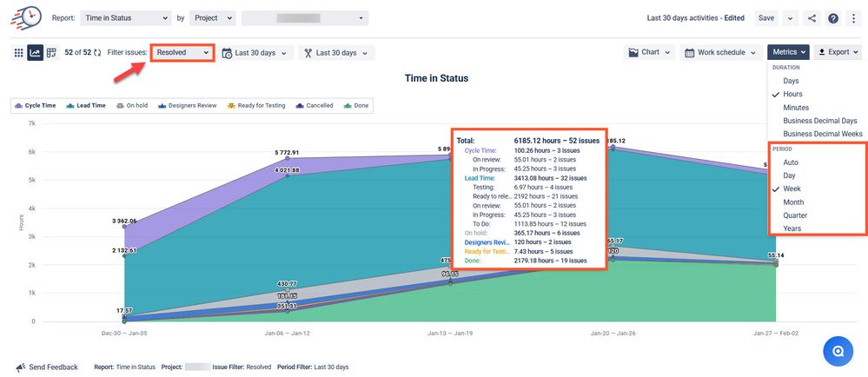Select the line chart view icon
The image size is (868, 377).
point(36,53)
